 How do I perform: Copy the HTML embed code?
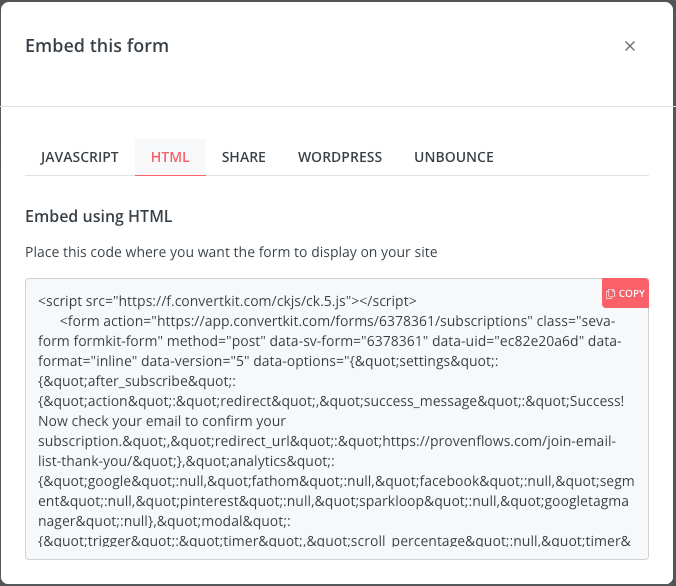[625, 293]
